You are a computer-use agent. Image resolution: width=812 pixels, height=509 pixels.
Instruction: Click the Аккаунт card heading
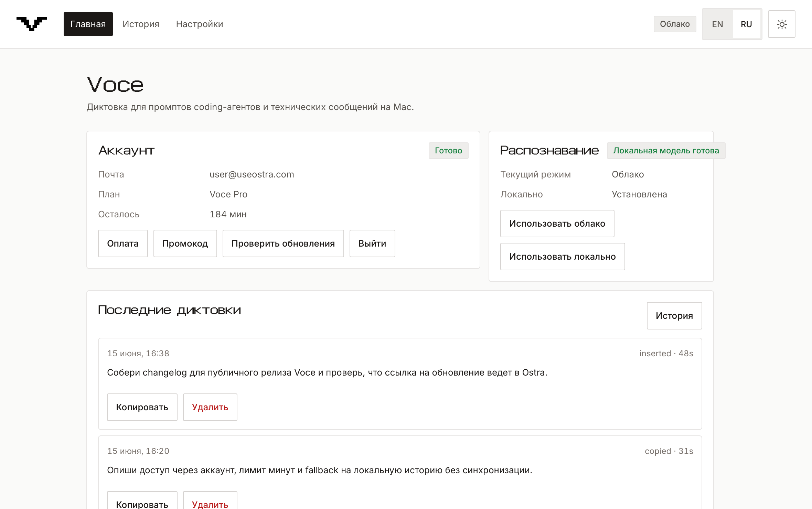pyautogui.click(x=126, y=151)
